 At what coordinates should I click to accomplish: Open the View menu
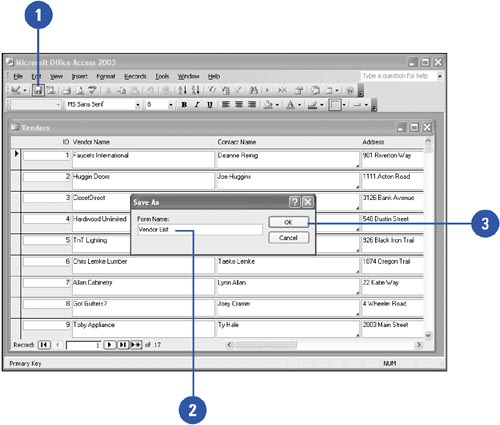tap(56, 76)
